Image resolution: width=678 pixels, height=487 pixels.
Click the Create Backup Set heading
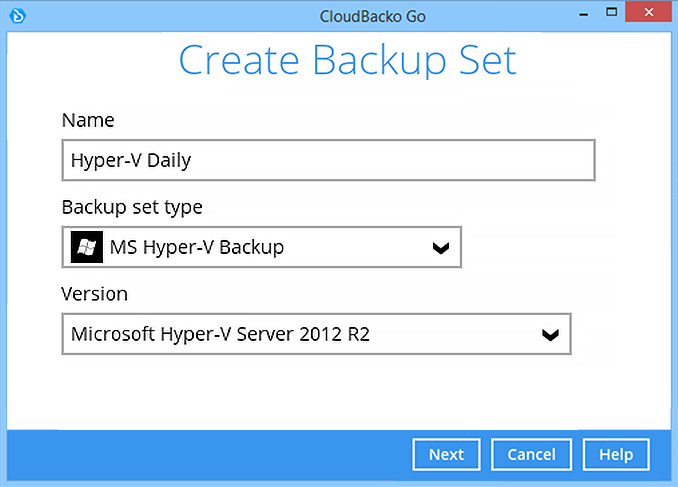[348, 61]
